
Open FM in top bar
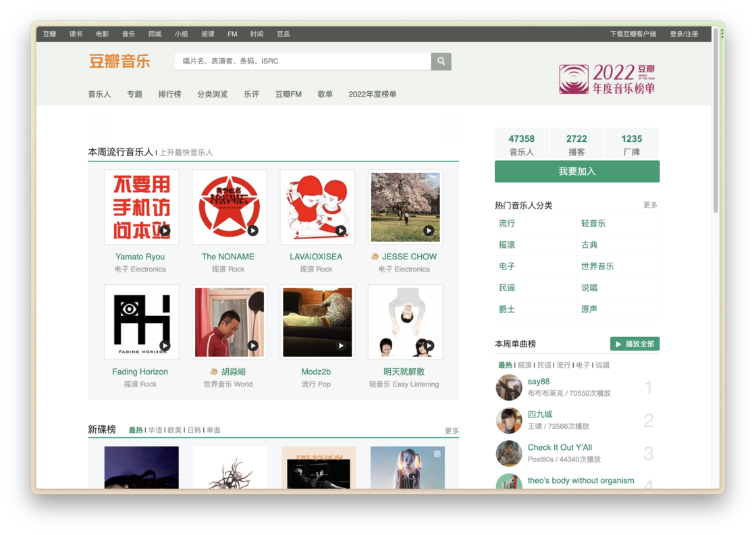[232, 34]
